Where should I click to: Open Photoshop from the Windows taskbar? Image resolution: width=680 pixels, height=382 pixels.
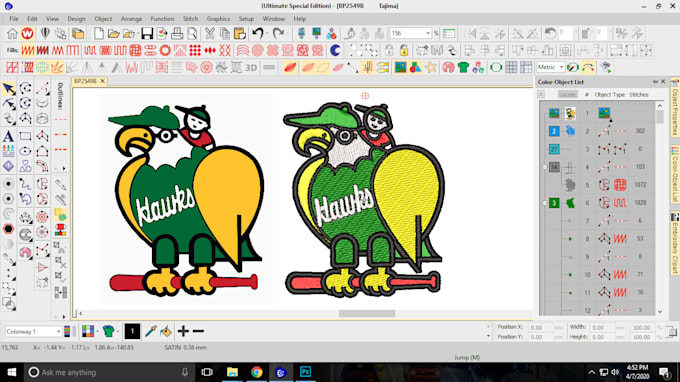click(x=305, y=372)
